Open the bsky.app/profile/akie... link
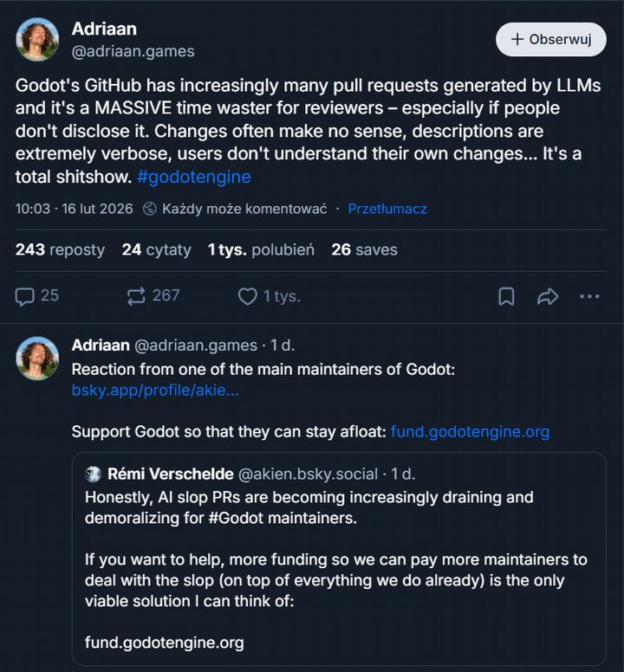 [155, 391]
